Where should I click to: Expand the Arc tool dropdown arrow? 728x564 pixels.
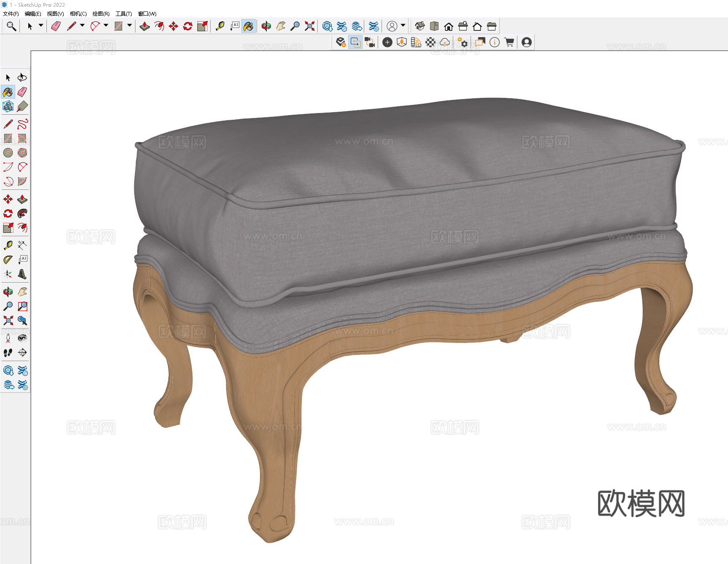click(x=106, y=26)
